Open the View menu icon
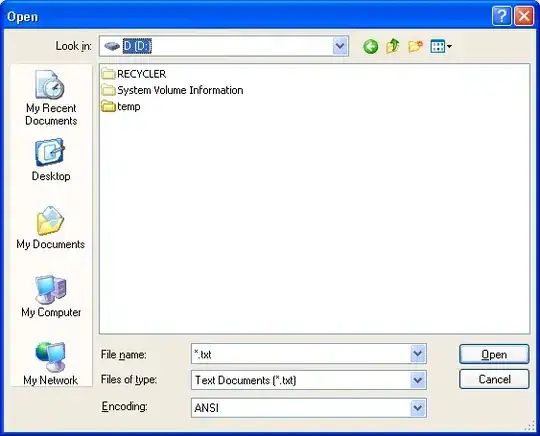 (440, 46)
